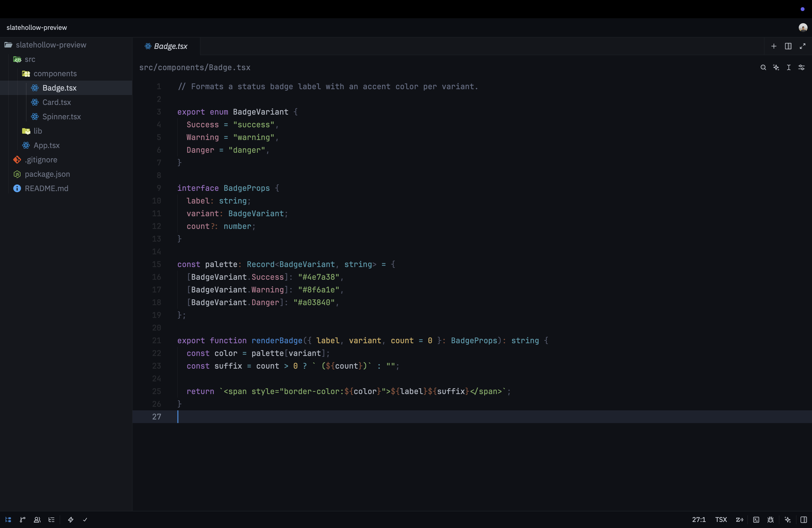Click the user avatar in title bar
This screenshot has width=812, height=528.
(x=803, y=27)
